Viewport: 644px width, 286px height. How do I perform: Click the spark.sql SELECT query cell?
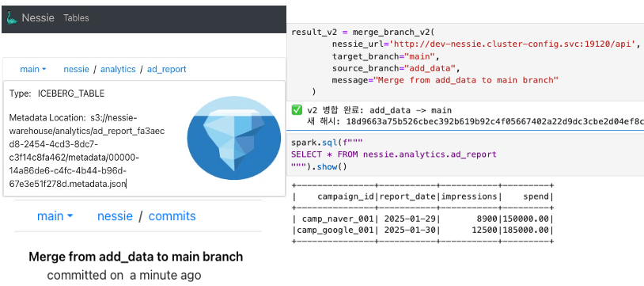(x=465, y=154)
